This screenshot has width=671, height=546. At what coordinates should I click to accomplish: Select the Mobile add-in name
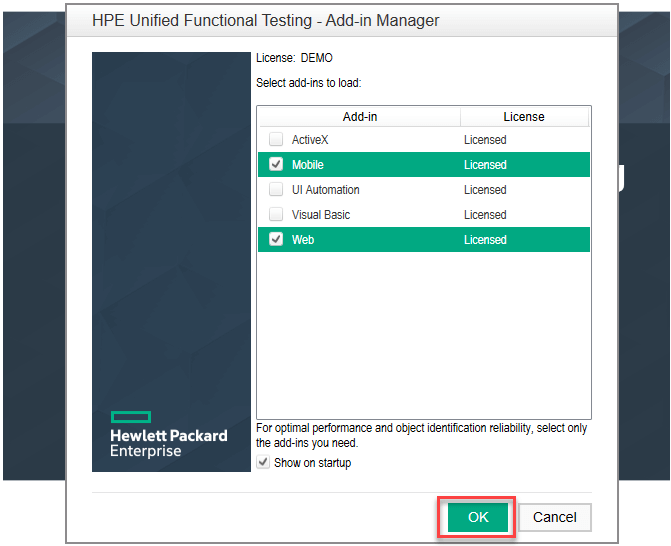click(x=308, y=165)
